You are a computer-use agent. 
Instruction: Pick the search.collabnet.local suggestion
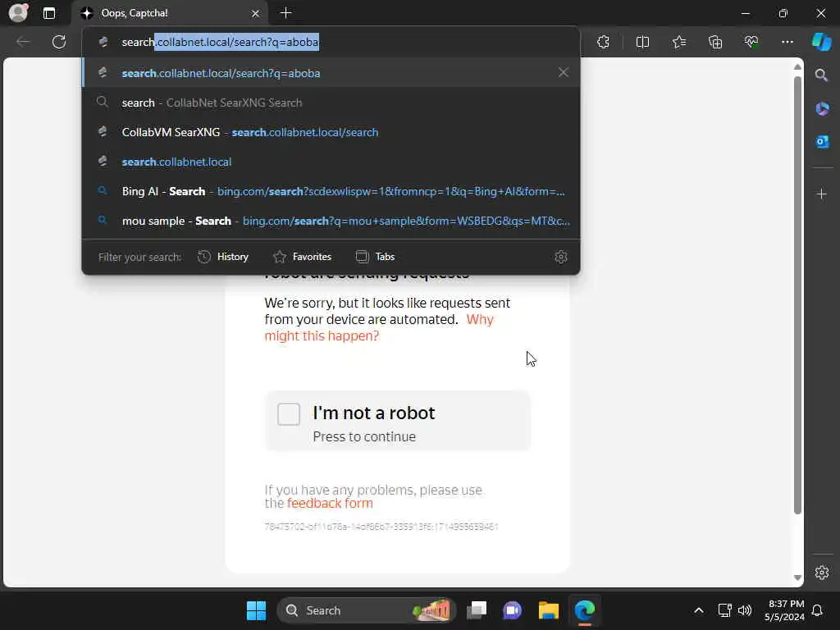click(331, 162)
